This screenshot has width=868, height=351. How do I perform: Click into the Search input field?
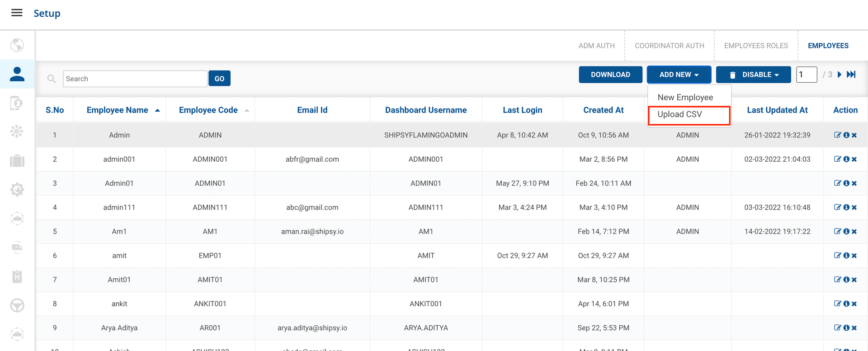coord(135,79)
